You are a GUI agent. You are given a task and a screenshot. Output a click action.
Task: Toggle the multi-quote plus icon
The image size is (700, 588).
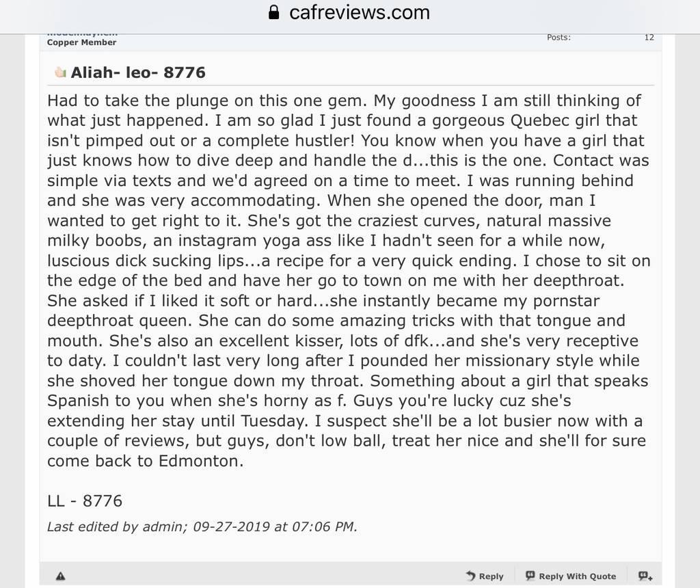(645, 576)
